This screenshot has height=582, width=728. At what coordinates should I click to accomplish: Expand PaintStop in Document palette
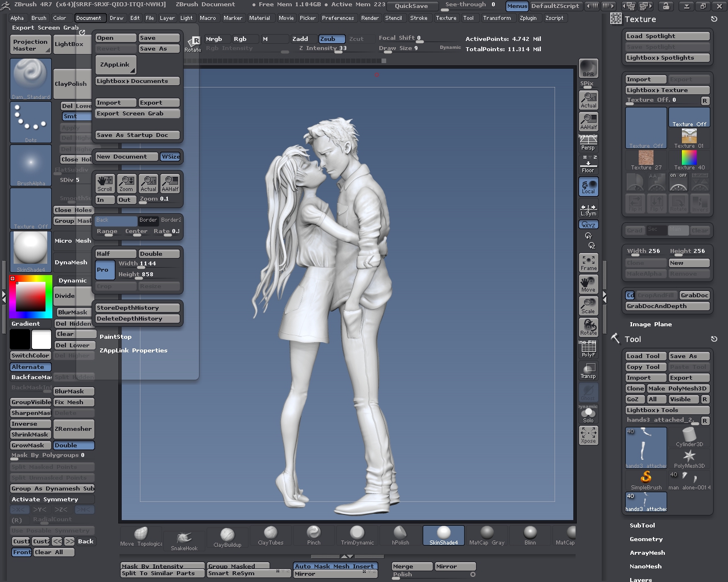point(115,336)
